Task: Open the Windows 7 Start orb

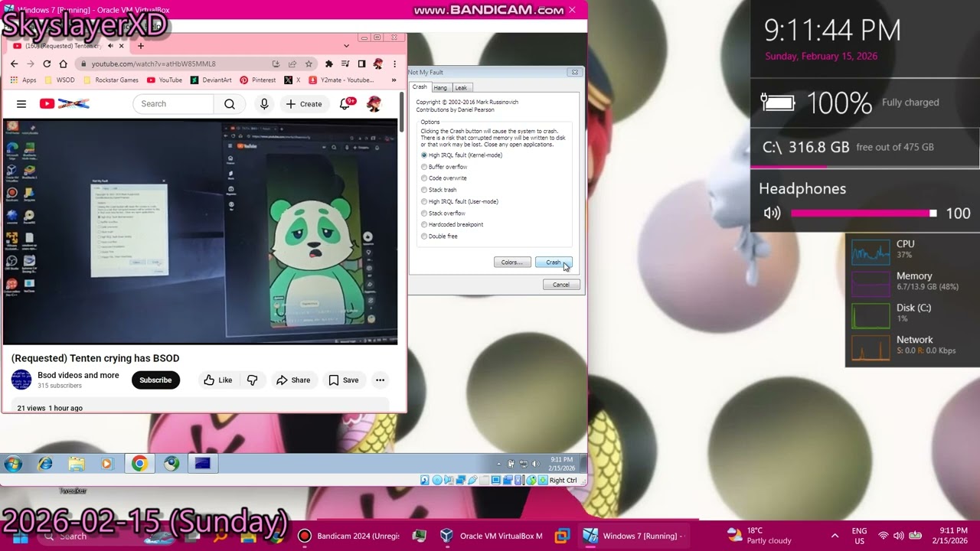Action: (x=13, y=464)
